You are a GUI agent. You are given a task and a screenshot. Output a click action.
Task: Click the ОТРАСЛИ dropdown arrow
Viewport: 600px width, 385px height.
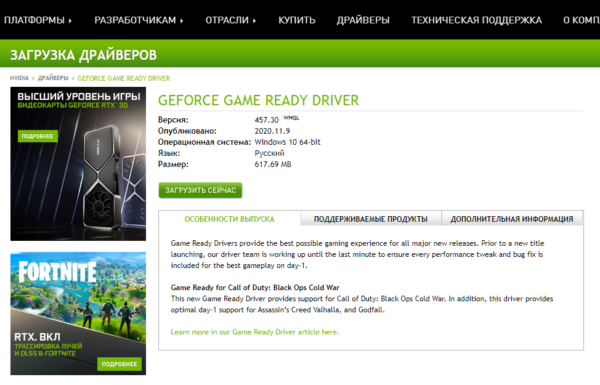254,21
